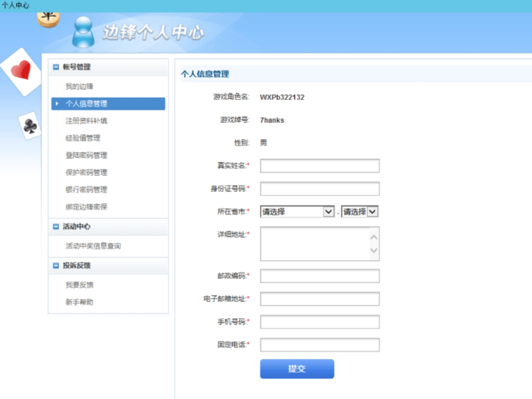Screen dimensions: 532x399
Task: Click the 活动中心 section header text
Action: (77, 227)
